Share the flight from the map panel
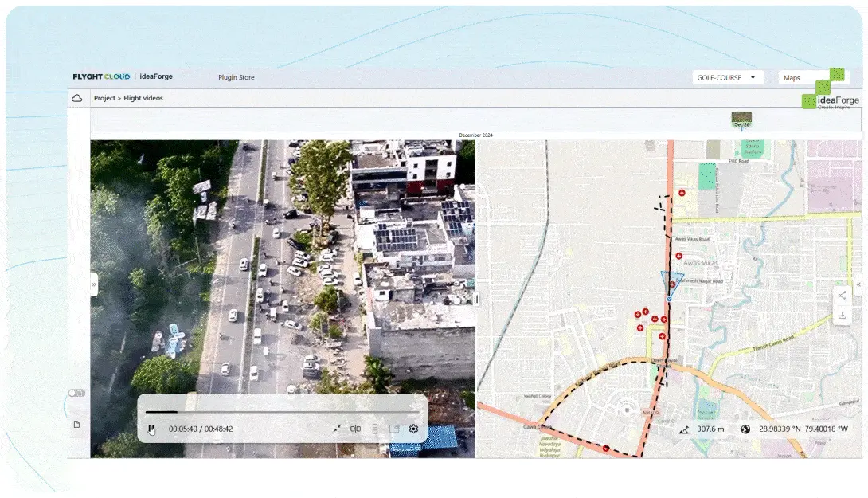The width and height of the screenshot is (868, 498). coord(842,296)
